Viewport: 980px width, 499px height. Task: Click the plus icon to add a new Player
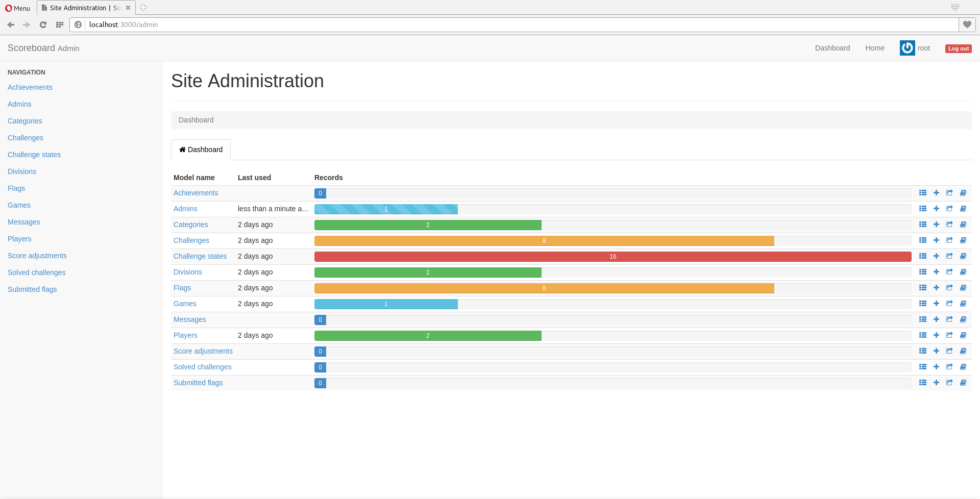(x=937, y=335)
